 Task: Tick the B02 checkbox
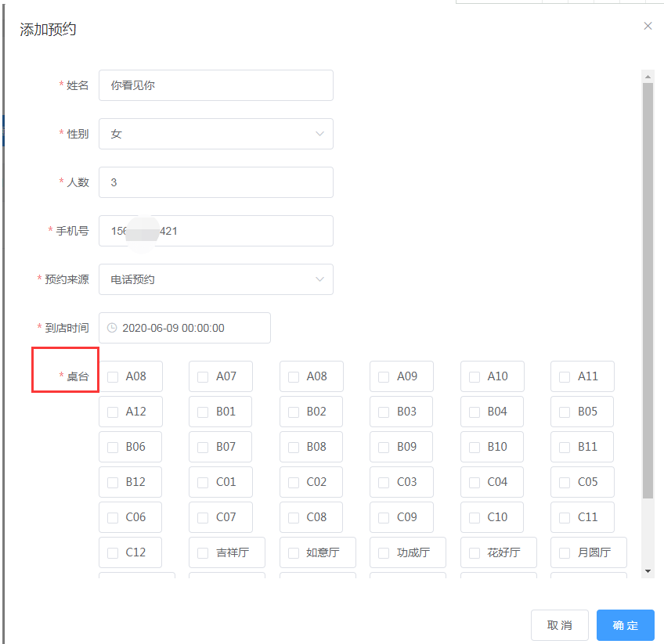294,412
